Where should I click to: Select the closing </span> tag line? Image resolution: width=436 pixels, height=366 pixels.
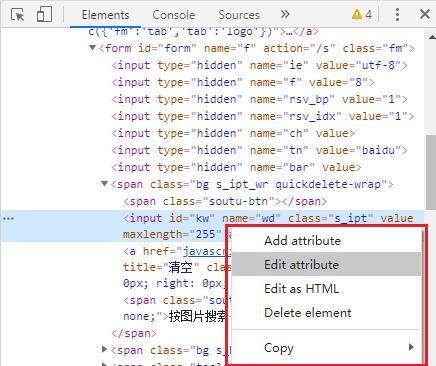coord(134,333)
